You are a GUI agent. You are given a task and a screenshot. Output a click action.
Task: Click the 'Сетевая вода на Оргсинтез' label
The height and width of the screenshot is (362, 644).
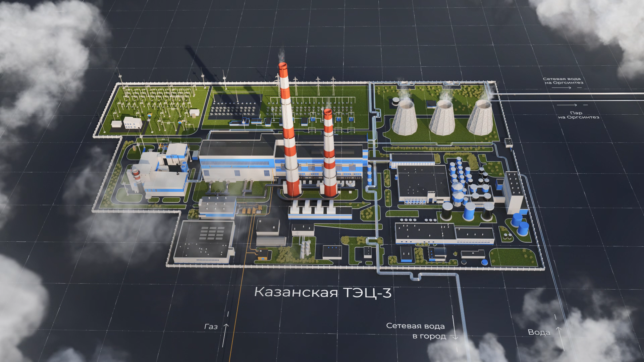pos(563,80)
